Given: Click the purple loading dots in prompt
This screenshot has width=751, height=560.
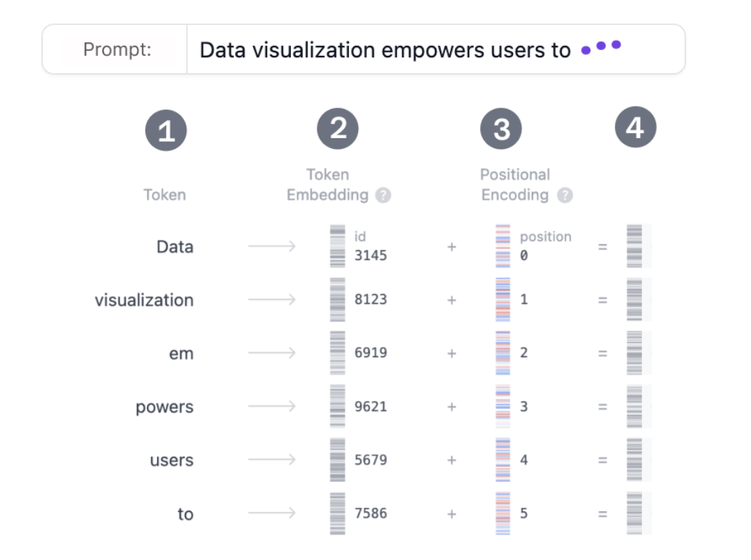Looking at the screenshot, I should click(x=601, y=48).
